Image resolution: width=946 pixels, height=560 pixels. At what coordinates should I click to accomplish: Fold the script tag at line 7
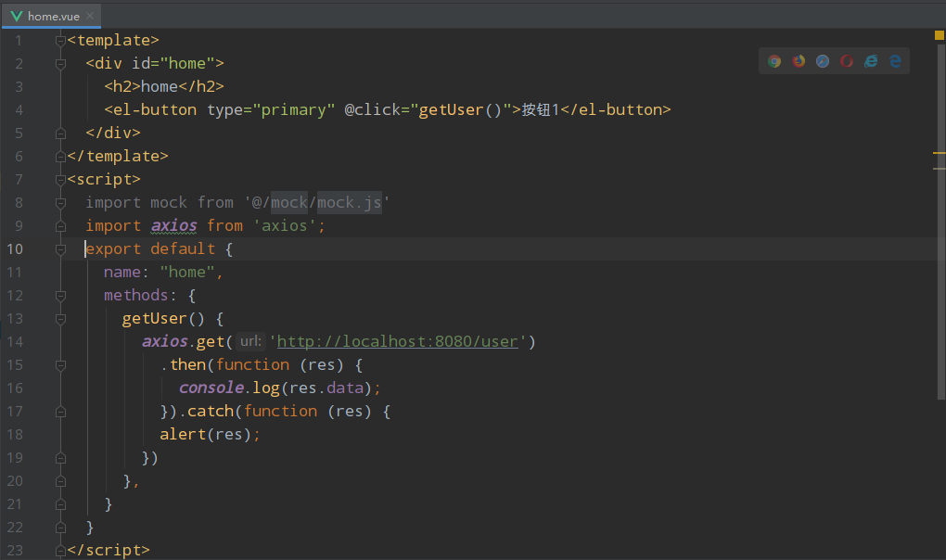click(60, 180)
